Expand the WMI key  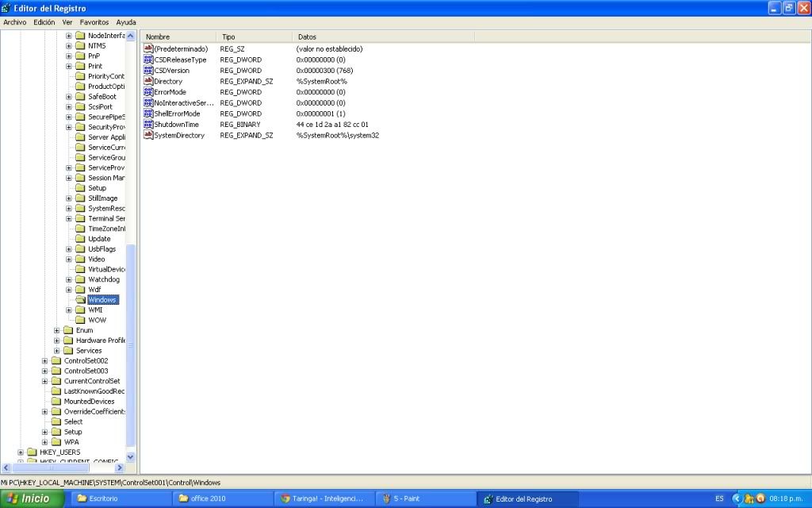pos(69,310)
